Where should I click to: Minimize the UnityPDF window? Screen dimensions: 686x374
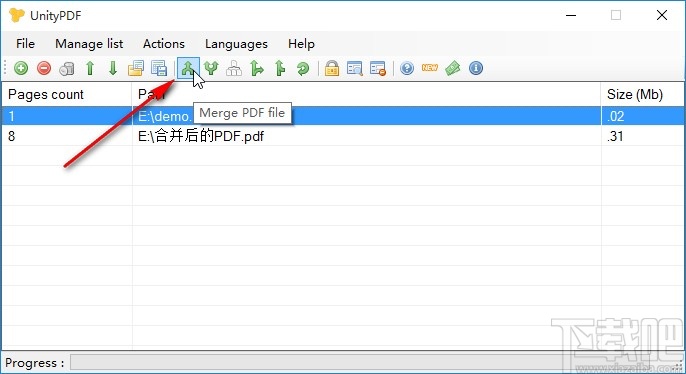(x=571, y=15)
